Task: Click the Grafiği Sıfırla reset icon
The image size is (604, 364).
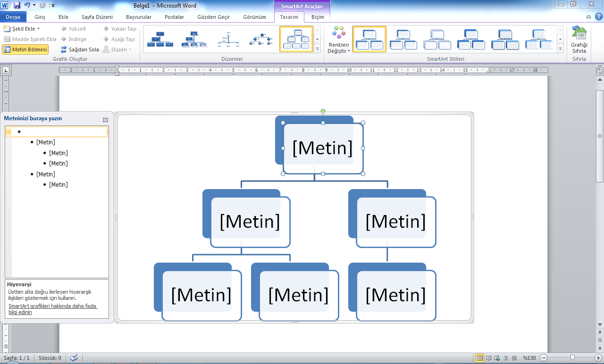Action: (579, 40)
